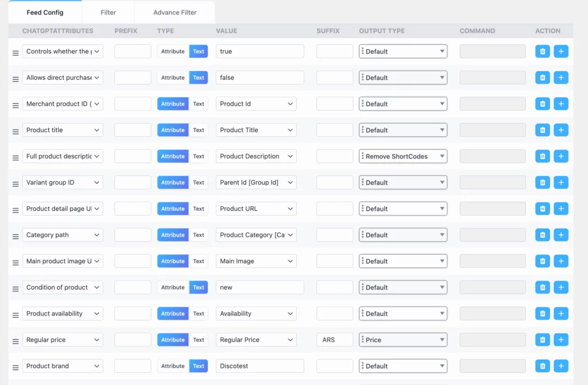Select Attribute type for first row
Screen dimensions: 588x385
pos(173,51)
